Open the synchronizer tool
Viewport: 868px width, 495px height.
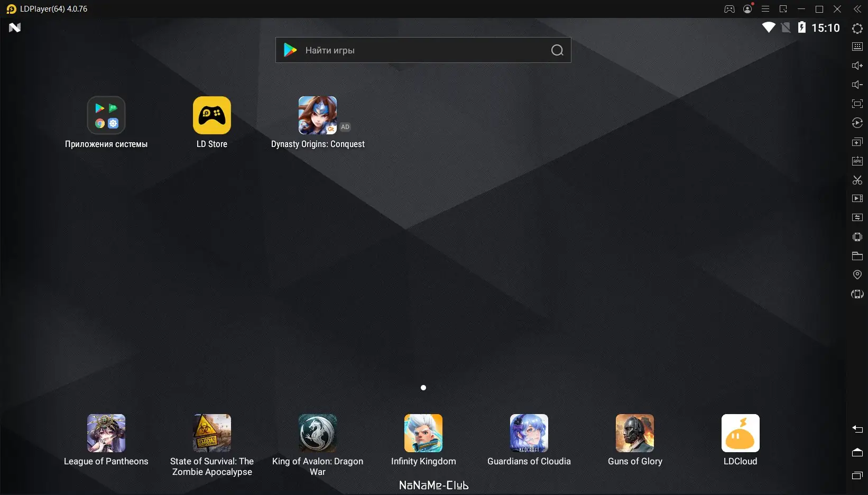point(857,217)
